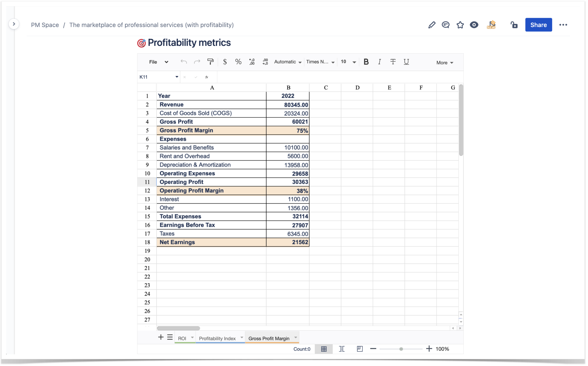Toggle underline formatting
Viewport: 588px width, 366px height.
[406, 62]
